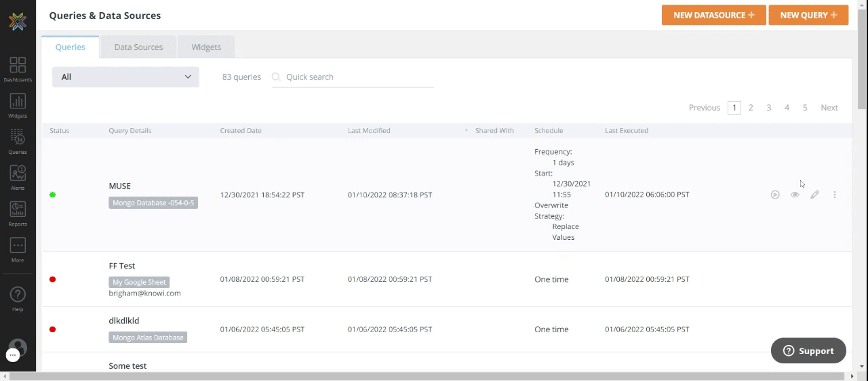Click the Knowi logo icon

(x=18, y=22)
